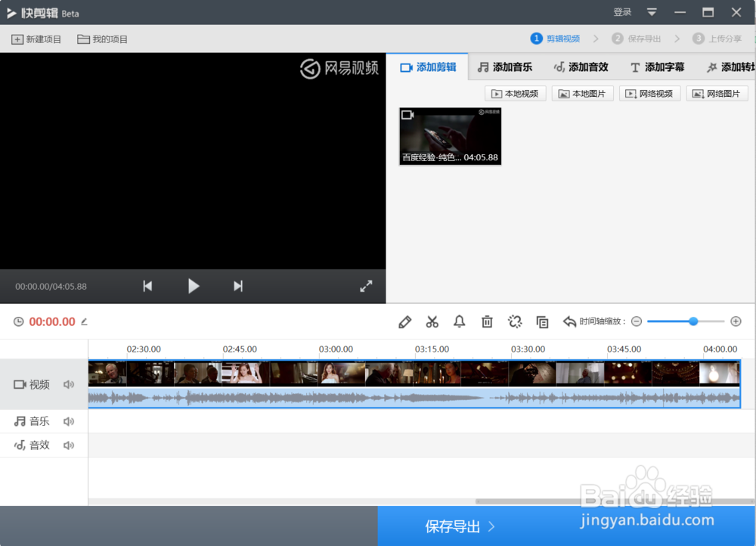
Task: Click the bell icon in the timeline toolbar
Action: 459,321
